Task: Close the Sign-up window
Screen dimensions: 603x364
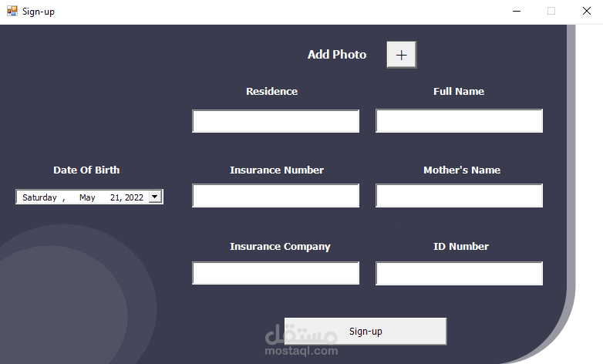Action: click(585, 11)
